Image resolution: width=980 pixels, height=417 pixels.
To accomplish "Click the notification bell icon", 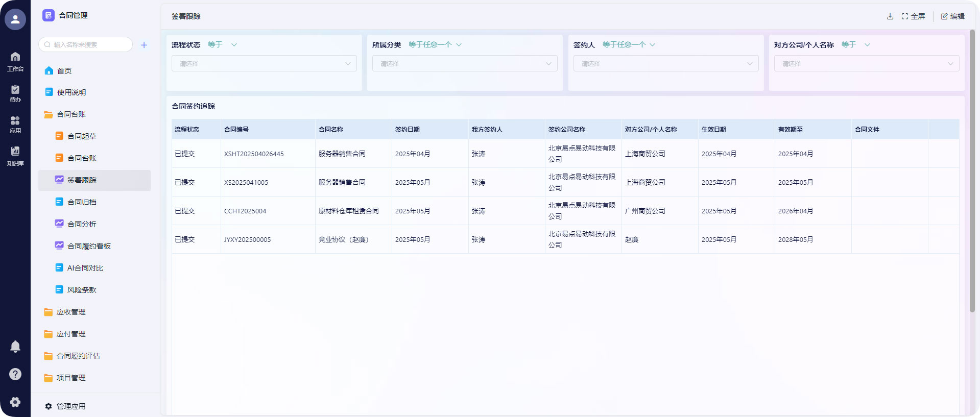I will [x=15, y=347].
